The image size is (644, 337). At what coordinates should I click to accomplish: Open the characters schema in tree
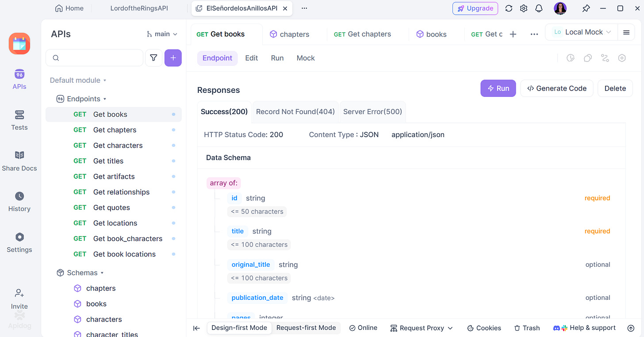[104, 319]
